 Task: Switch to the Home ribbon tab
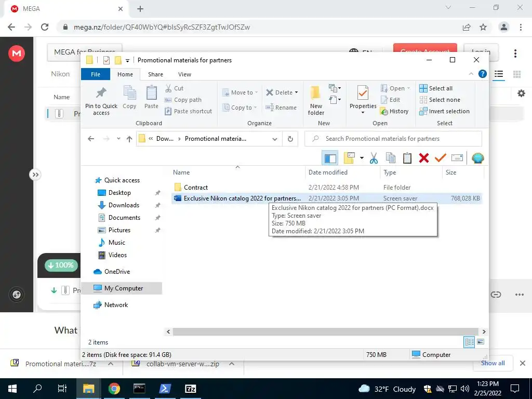(125, 74)
